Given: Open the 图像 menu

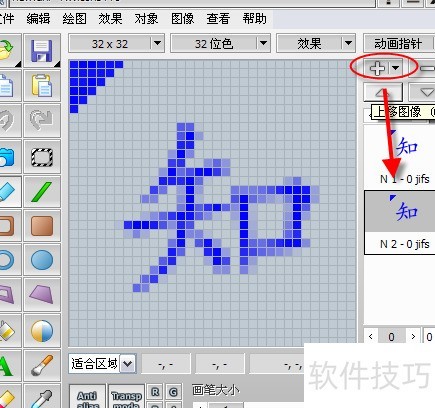Looking at the screenshot, I should coord(182,19).
